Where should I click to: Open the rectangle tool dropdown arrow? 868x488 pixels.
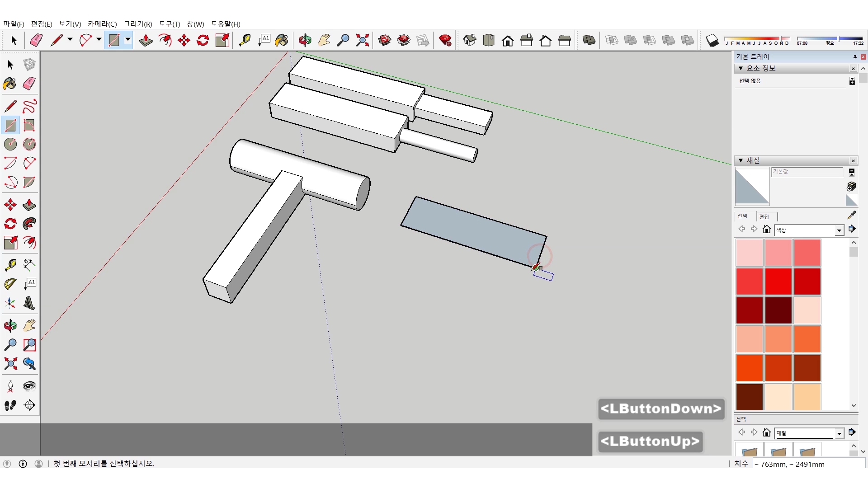point(128,40)
